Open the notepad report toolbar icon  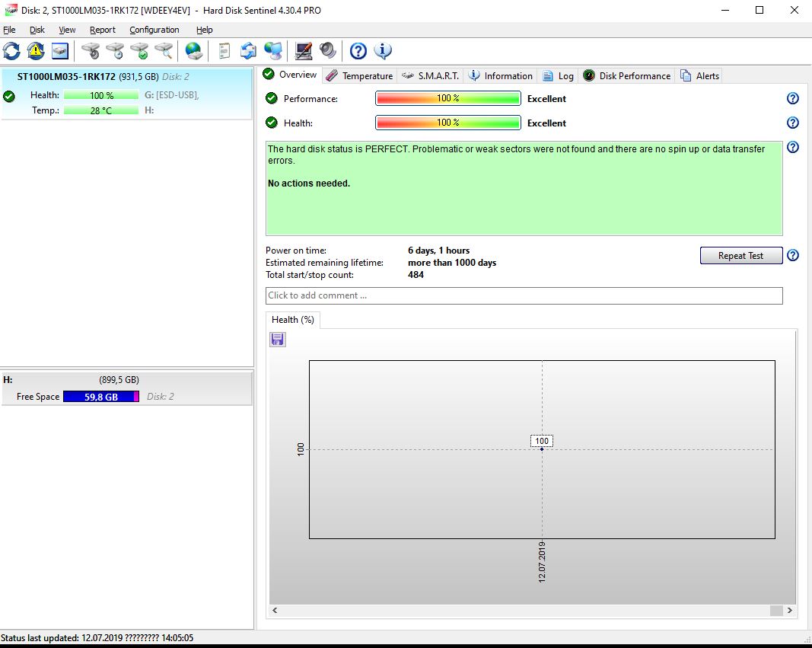pyautogui.click(x=224, y=51)
